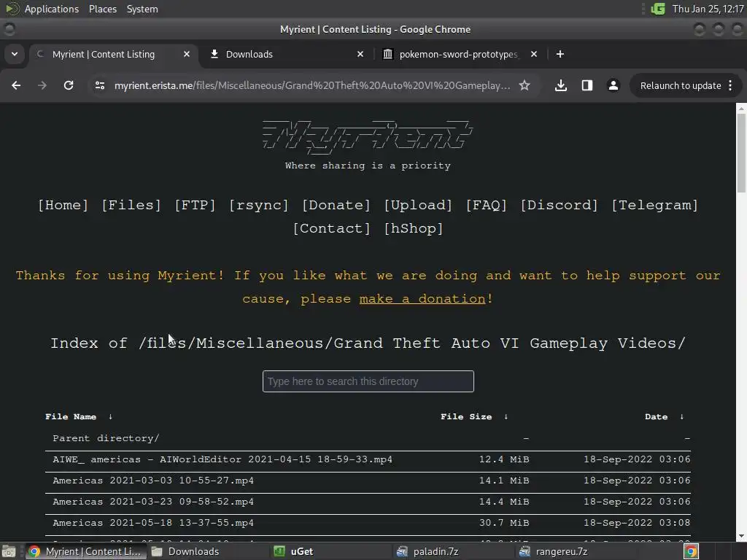Open a new tab with plus button

click(560, 54)
